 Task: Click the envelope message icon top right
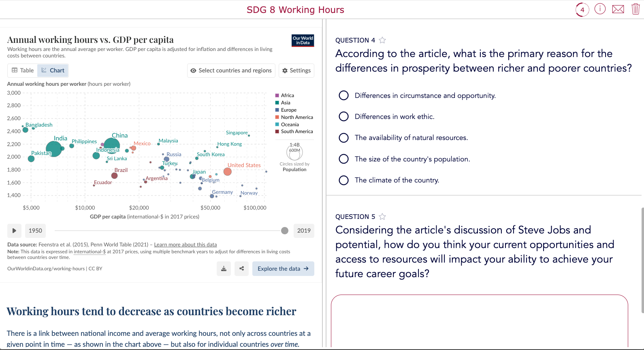coord(618,8)
